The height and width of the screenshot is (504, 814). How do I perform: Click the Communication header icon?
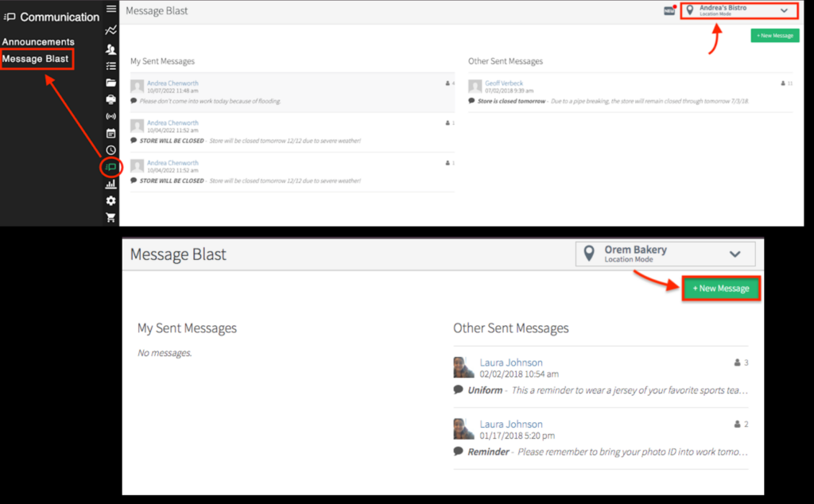coord(10,17)
